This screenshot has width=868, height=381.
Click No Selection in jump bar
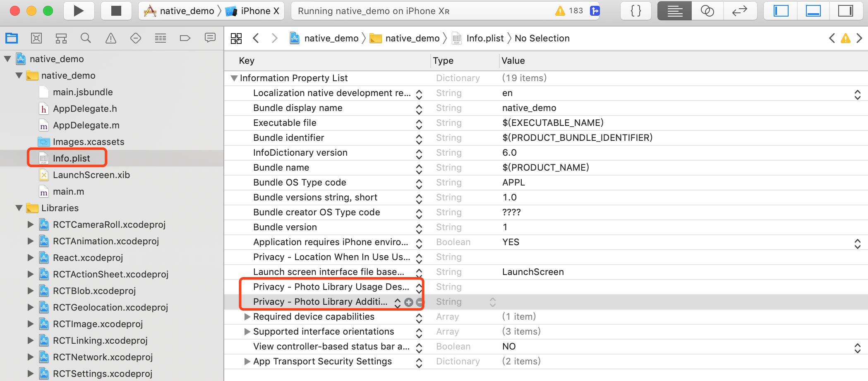[542, 38]
